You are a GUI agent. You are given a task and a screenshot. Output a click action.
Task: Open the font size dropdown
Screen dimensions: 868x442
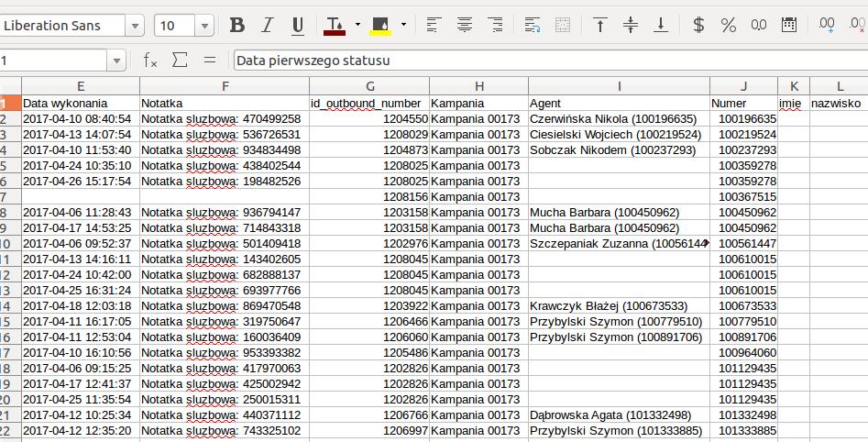point(204,26)
